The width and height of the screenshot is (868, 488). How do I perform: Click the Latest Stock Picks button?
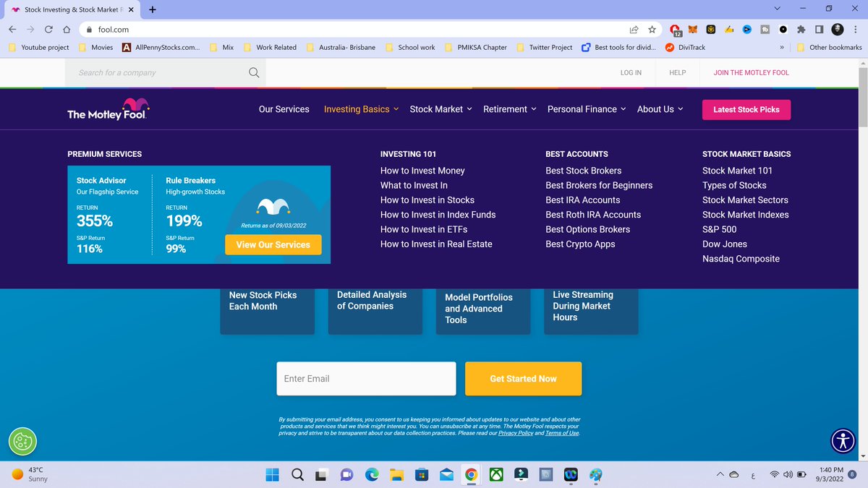[x=746, y=109]
